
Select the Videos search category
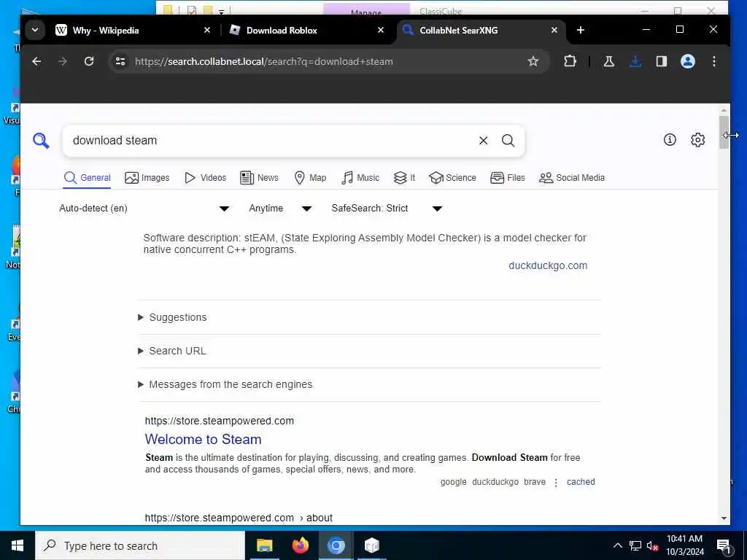(x=205, y=178)
